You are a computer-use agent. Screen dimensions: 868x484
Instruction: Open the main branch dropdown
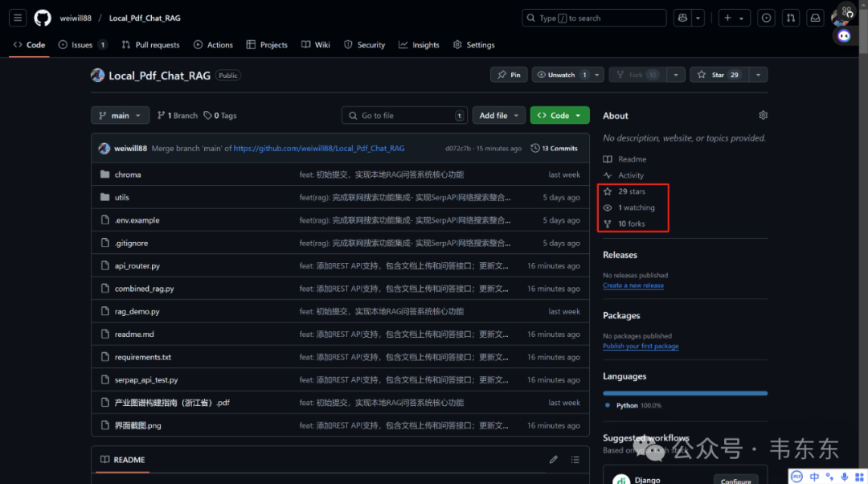pyautogui.click(x=120, y=115)
